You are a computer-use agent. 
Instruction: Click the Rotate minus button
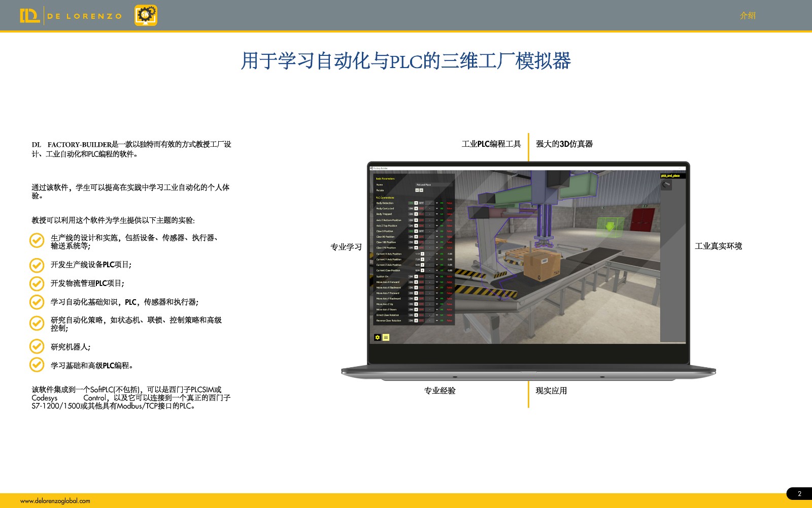pos(417,190)
